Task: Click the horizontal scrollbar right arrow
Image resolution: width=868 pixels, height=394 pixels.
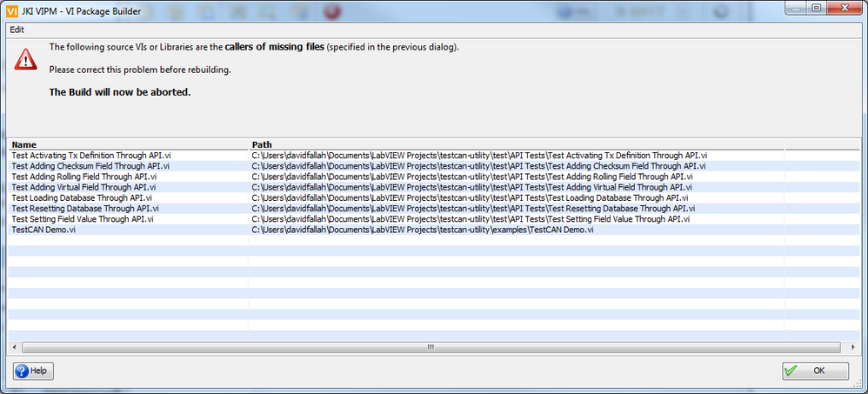Action: click(x=853, y=347)
